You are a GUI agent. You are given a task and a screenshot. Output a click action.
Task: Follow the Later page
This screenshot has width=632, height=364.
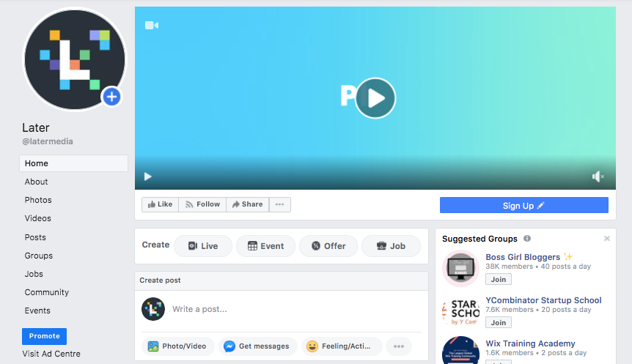point(202,204)
